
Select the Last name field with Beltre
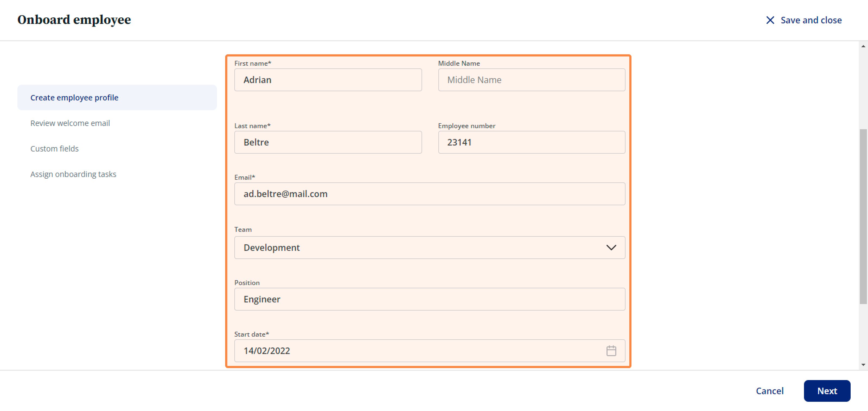pos(328,142)
